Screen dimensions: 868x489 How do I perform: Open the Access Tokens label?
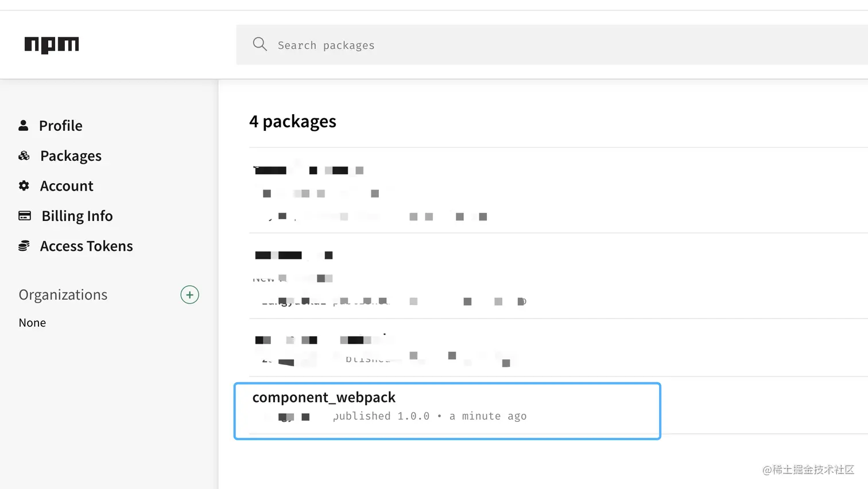pyautogui.click(x=86, y=246)
